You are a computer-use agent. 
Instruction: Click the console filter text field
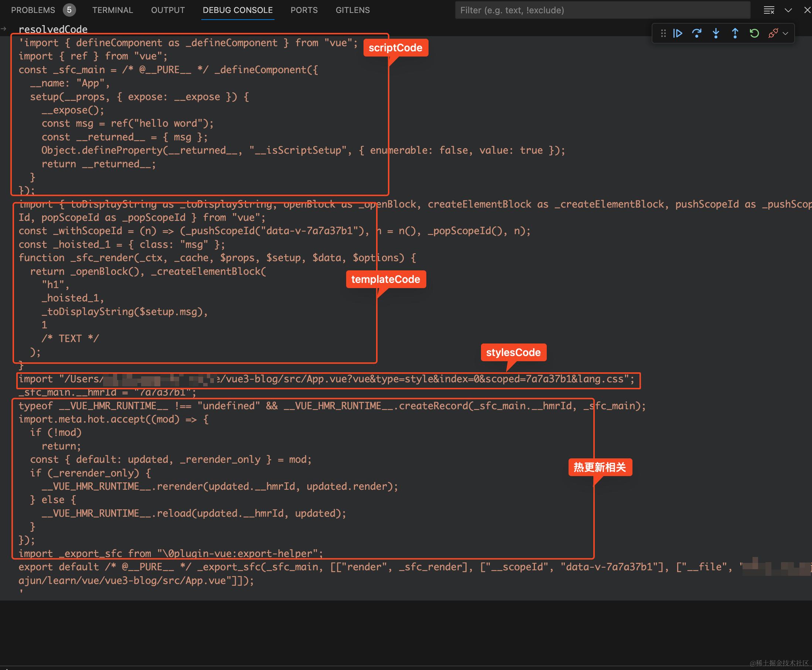(x=602, y=10)
